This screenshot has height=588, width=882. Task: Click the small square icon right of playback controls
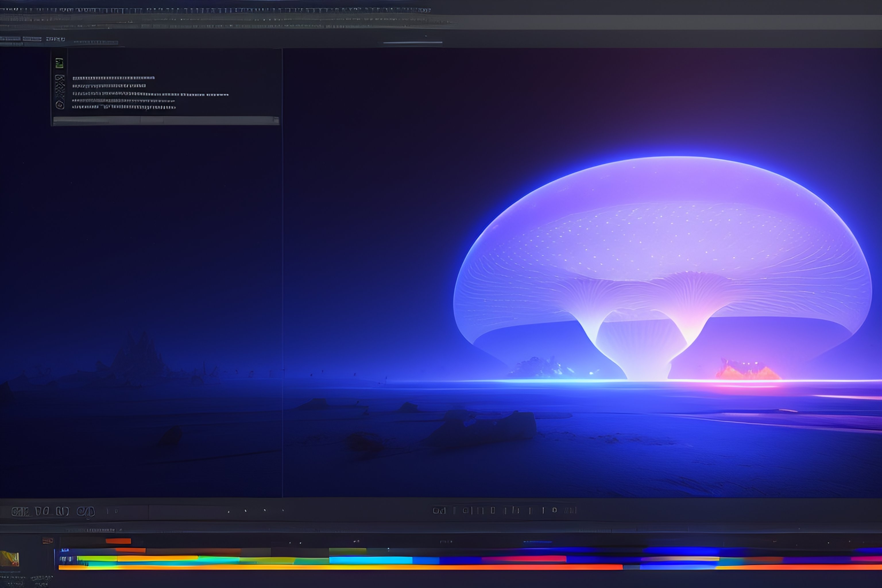tap(554, 510)
